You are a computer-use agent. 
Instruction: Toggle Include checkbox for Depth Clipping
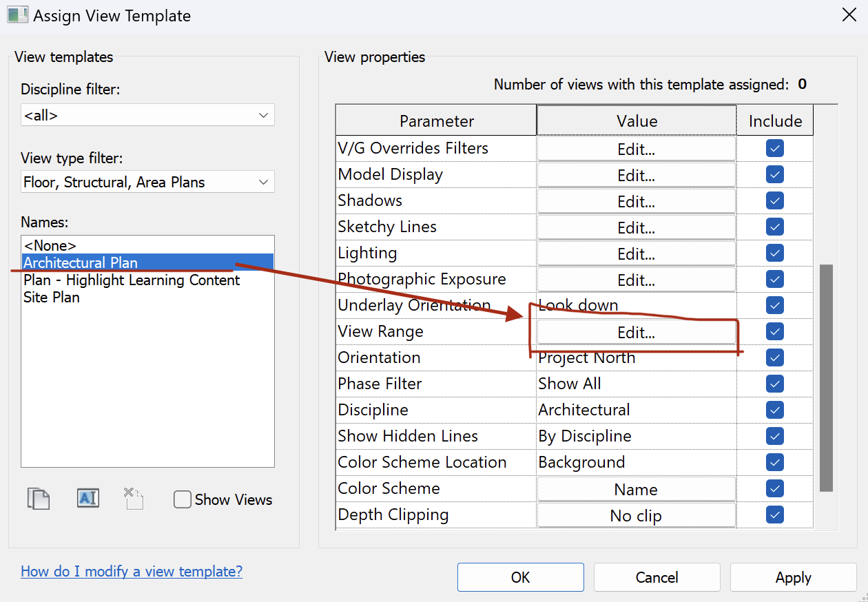pos(775,515)
